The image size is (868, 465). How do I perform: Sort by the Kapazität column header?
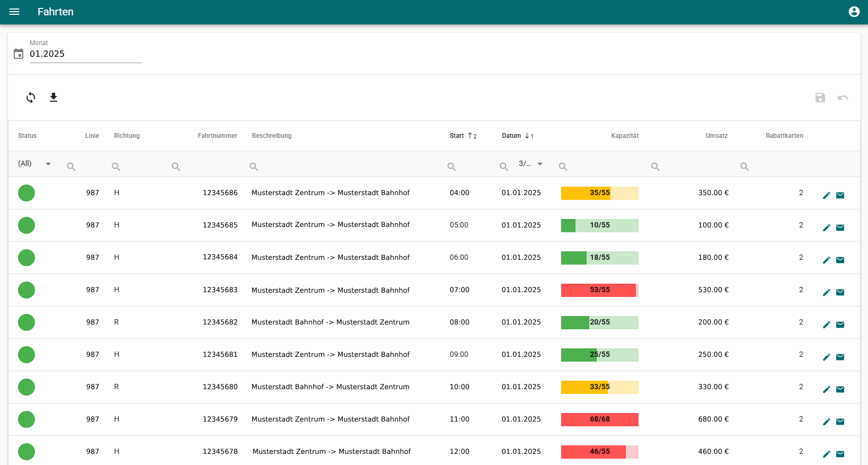[625, 136]
